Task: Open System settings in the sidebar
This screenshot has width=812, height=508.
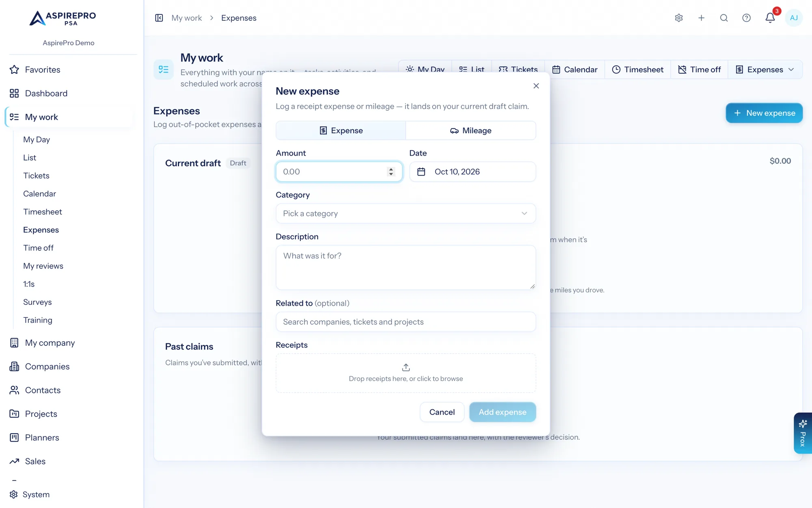Action: 29,495
